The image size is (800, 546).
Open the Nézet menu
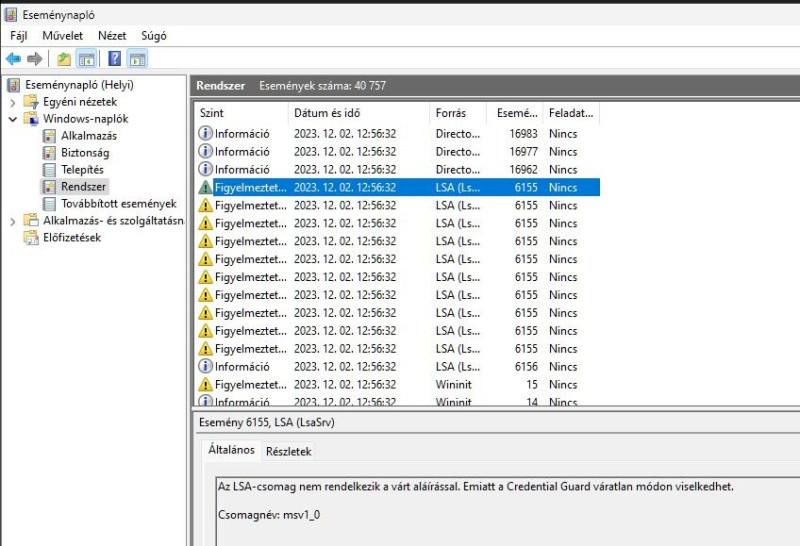click(x=112, y=36)
